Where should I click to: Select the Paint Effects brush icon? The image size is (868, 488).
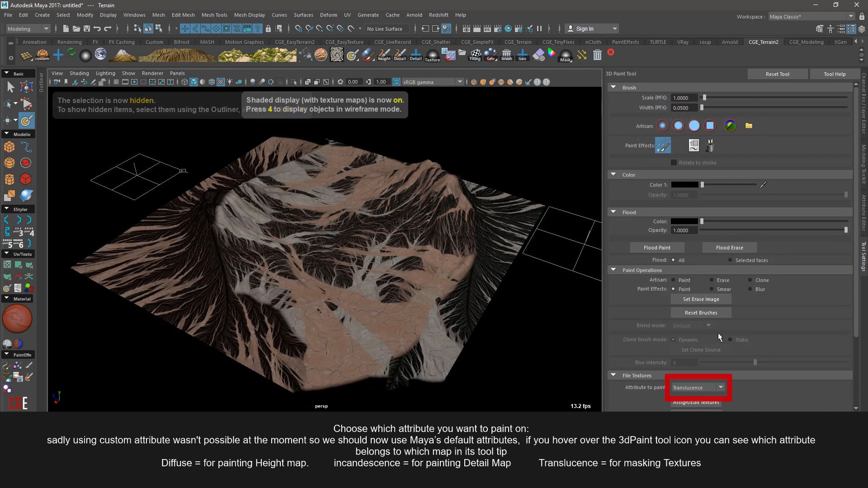[663, 145]
